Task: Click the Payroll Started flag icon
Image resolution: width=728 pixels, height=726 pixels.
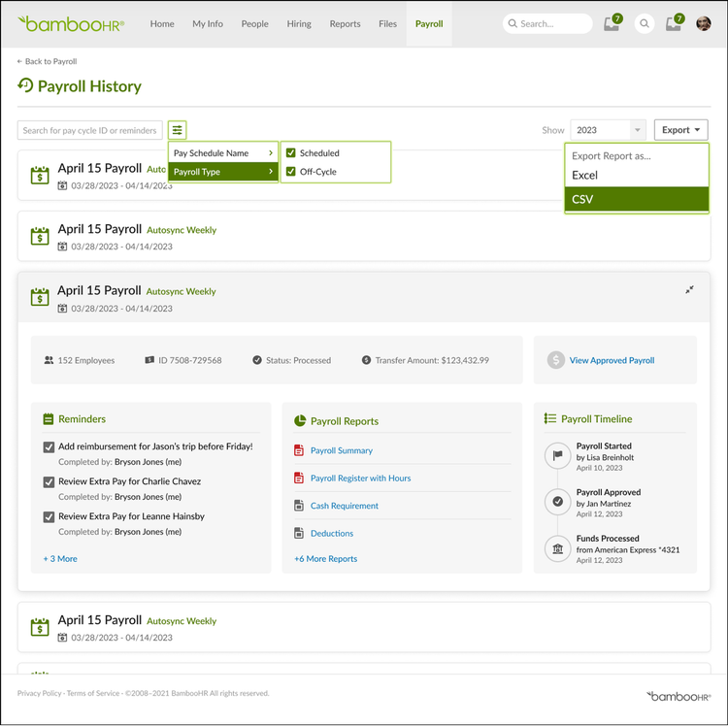Action: click(557, 455)
